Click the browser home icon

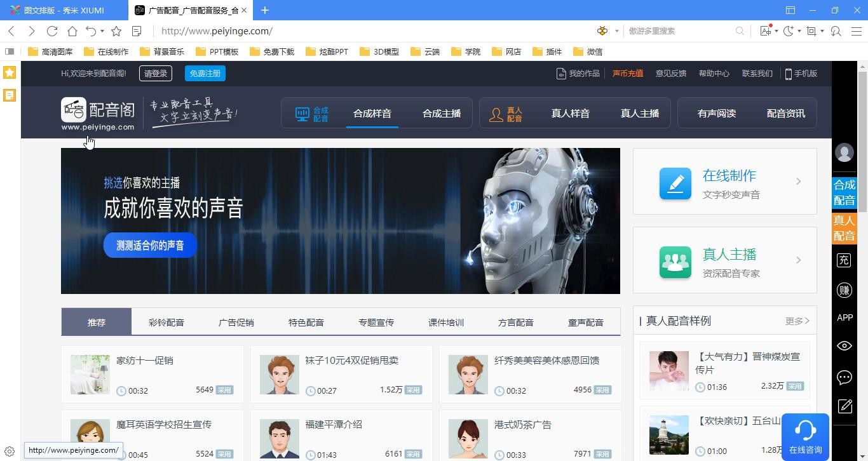(x=72, y=31)
